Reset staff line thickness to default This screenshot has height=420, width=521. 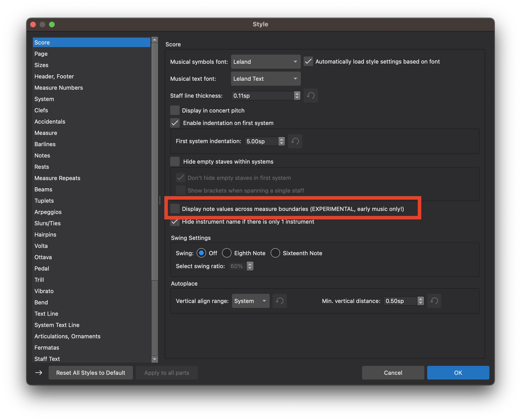click(x=310, y=96)
